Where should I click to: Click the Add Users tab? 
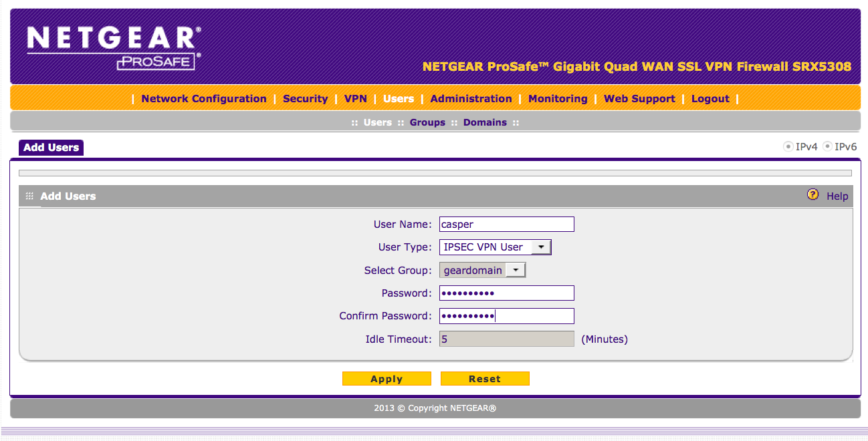[51, 147]
